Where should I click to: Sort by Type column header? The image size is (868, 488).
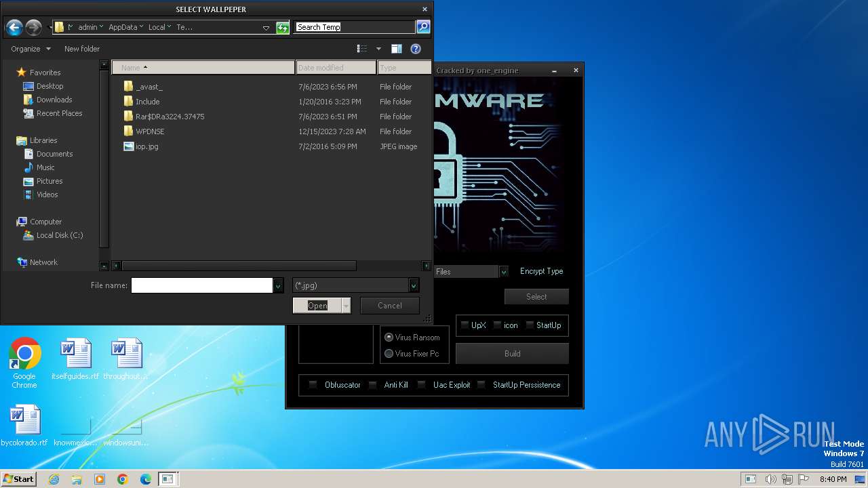(404, 68)
